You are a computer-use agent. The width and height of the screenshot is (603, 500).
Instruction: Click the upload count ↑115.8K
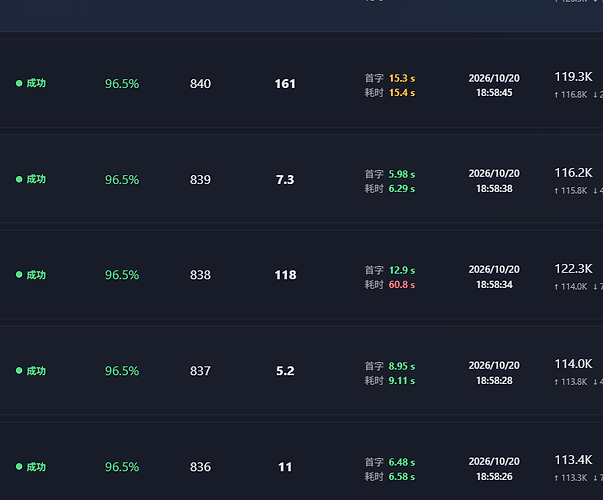[x=571, y=191]
